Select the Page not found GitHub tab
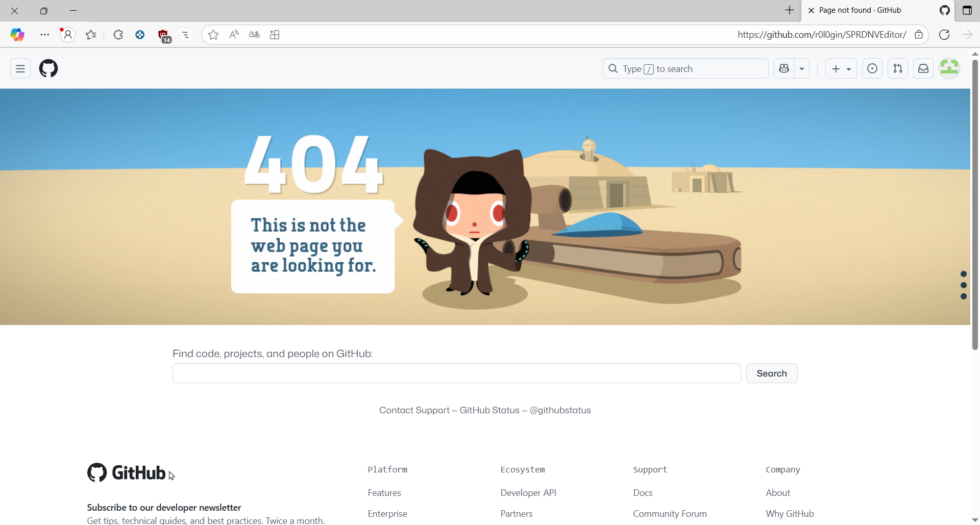This screenshot has width=980, height=525. pos(860,10)
